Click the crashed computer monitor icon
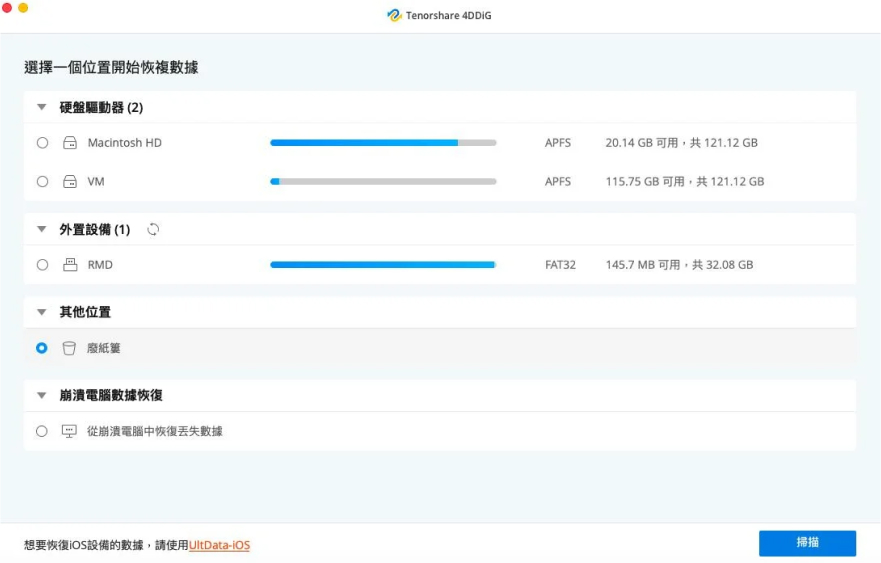881x563 pixels. point(69,432)
